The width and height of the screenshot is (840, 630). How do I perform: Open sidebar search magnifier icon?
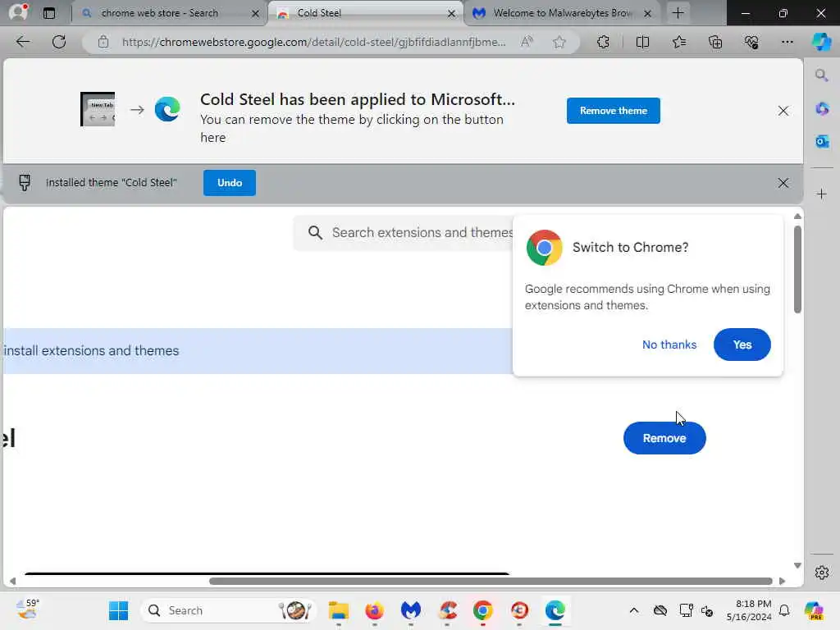click(x=822, y=75)
